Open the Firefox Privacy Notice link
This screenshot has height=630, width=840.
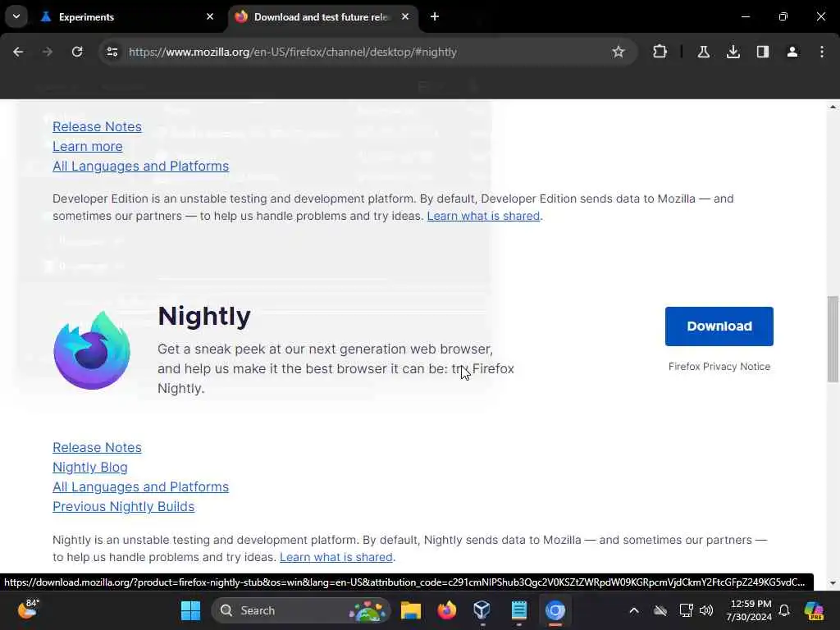click(x=719, y=367)
